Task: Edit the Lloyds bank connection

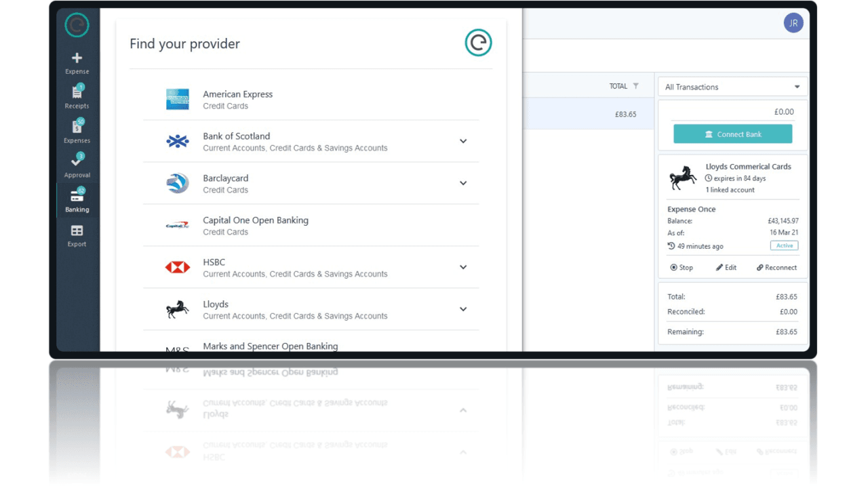Action: pos(726,267)
